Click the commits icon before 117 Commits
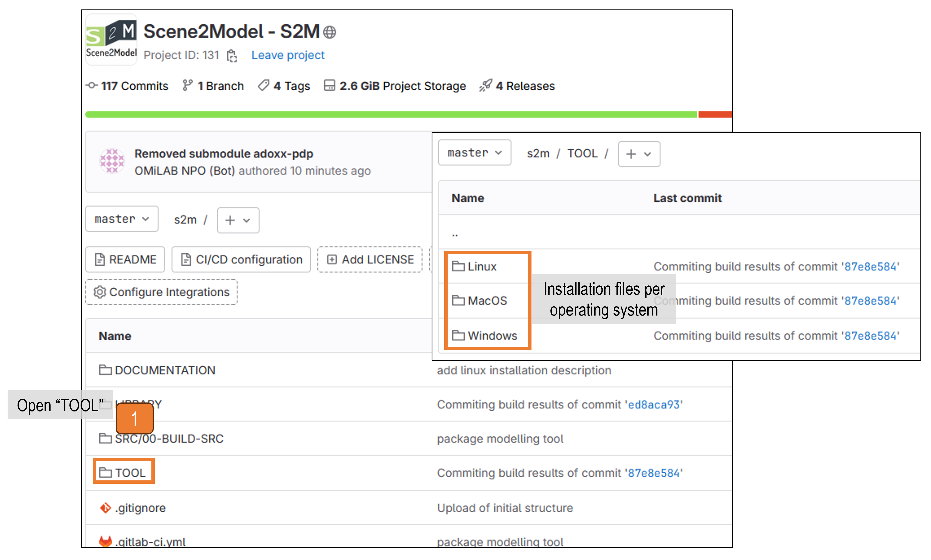The width and height of the screenshot is (931, 560). pyautogui.click(x=92, y=85)
